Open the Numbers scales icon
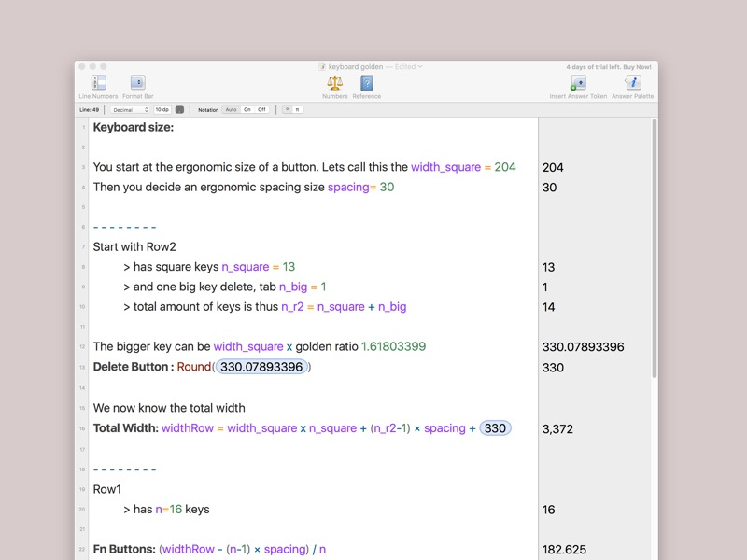Viewport: 747px width, 560px height. coord(334,83)
